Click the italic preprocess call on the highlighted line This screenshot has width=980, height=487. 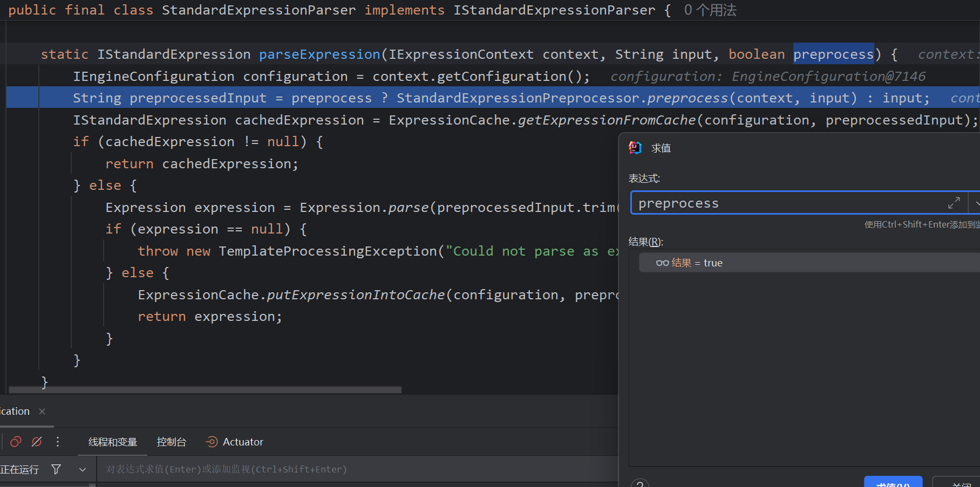[688, 98]
